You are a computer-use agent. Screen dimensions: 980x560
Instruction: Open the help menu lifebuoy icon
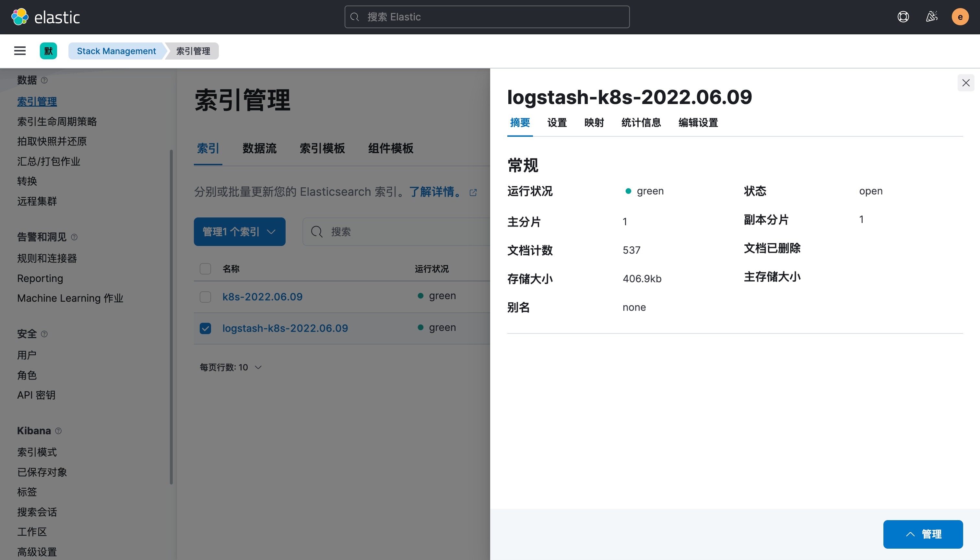pos(903,17)
